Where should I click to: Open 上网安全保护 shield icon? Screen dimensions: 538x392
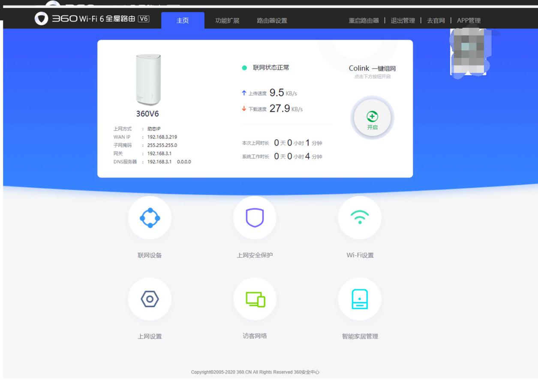[255, 218]
